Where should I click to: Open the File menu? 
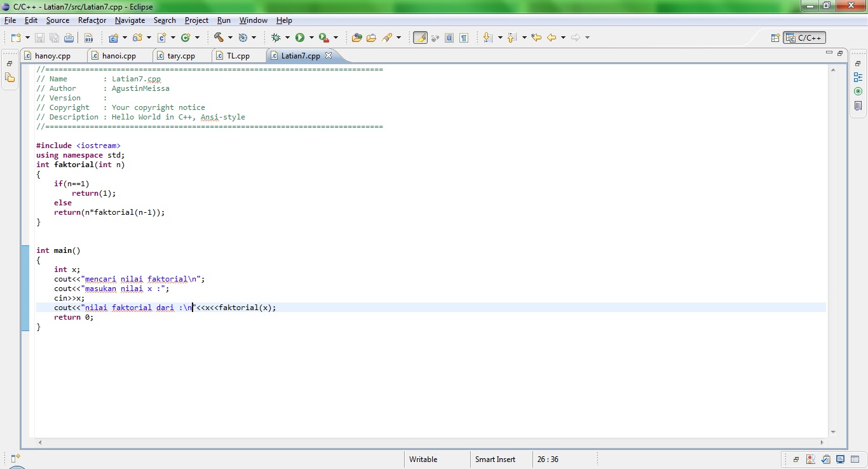(x=10, y=20)
